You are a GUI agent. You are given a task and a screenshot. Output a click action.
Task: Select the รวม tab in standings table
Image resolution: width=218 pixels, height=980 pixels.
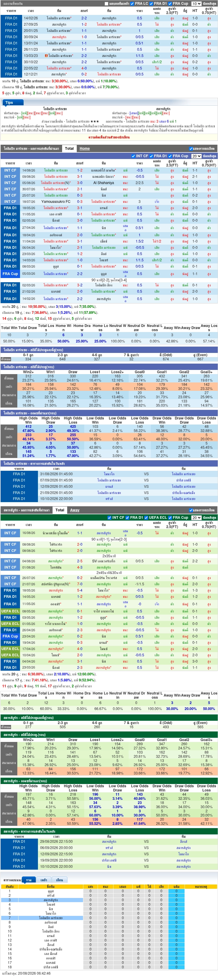[29, 880]
